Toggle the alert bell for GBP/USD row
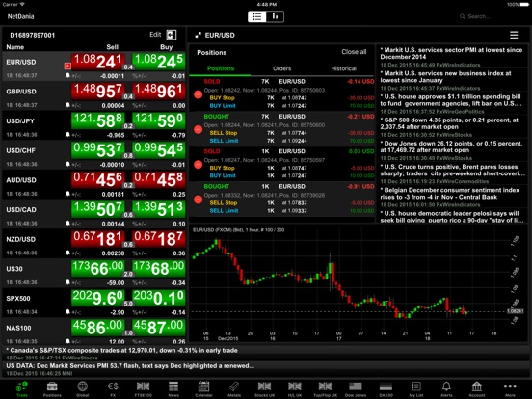Image resolution: width=532 pixels, height=399 pixels. click(x=67, y=105)
